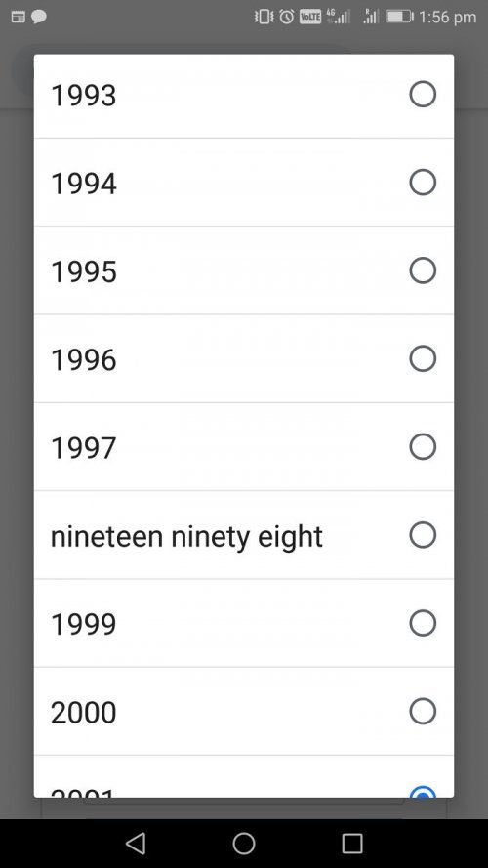Tap the 1993 year label
Viewport: 488px width, 868px height.
tap(84, 96)
